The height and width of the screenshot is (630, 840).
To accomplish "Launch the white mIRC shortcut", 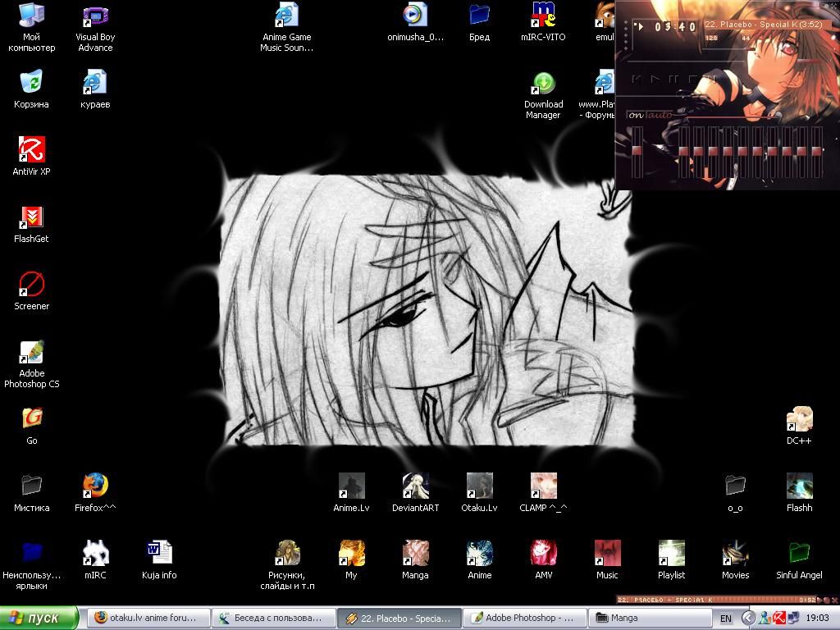I will tap(95, 560).
